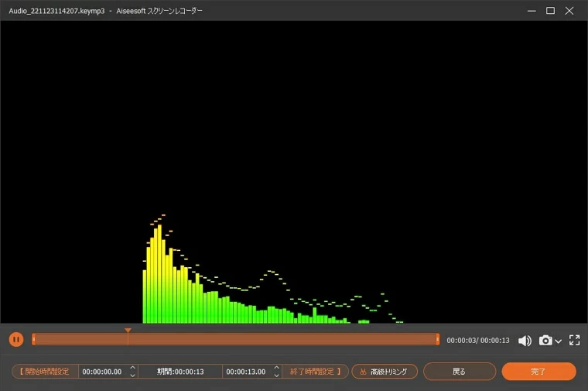Mute the speaker volume icon
The image size is (588, 391).
525,341
